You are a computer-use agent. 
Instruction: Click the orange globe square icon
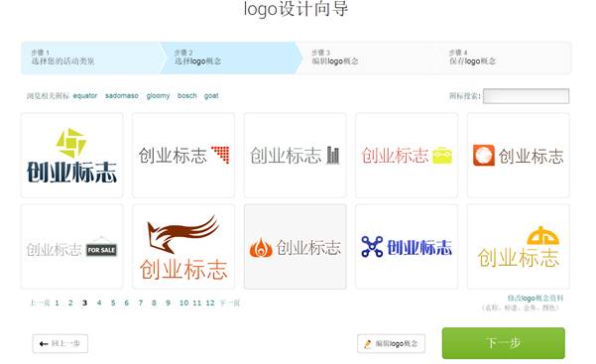[484, 155]
